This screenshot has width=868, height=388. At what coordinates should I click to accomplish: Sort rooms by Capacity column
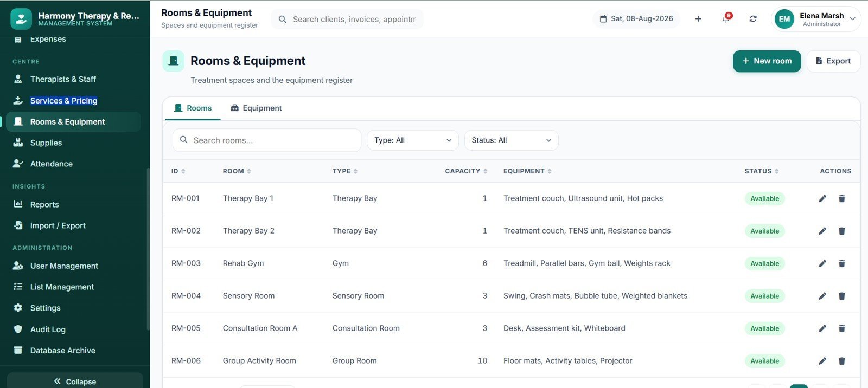pos(466,171)
